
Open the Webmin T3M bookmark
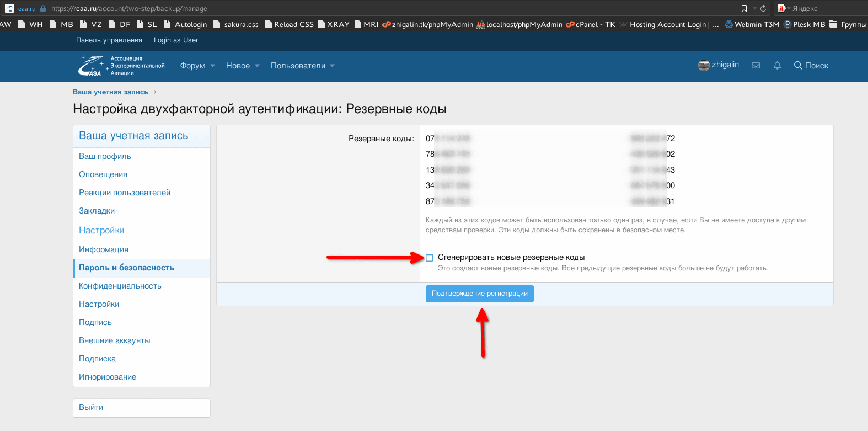[752, 24]
